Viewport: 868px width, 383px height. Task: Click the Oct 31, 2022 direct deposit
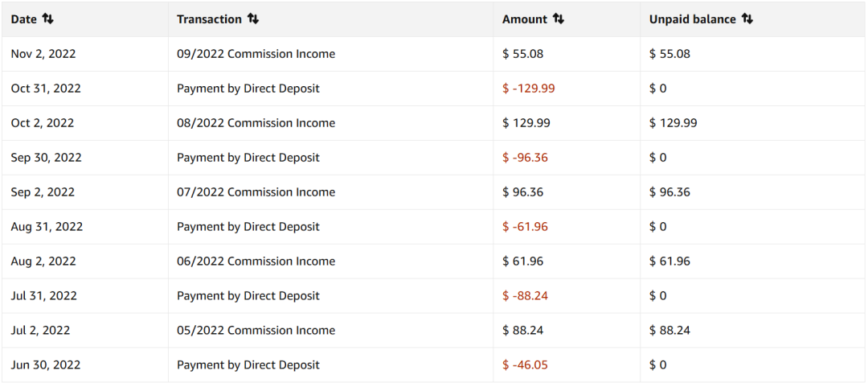(x=248, y=89)
